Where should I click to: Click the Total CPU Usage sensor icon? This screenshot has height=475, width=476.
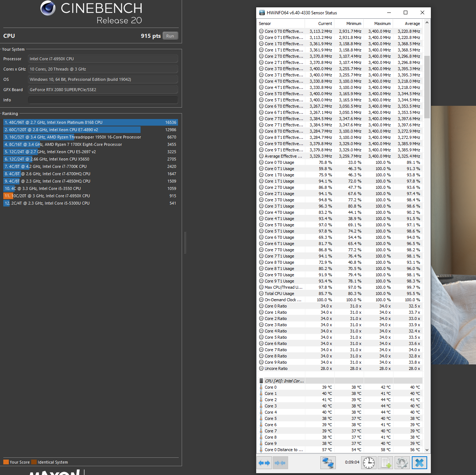[x=261, y=294]
